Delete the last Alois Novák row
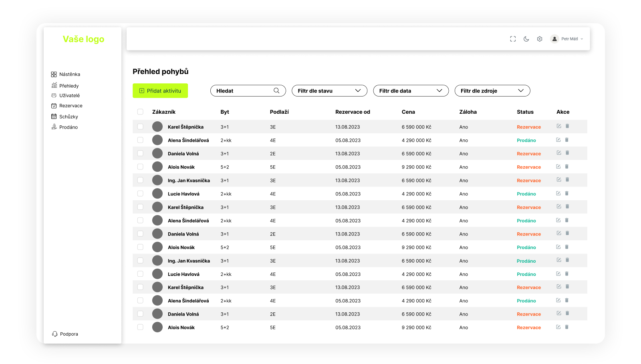Image resolution: width=641 pixels, height=364 pixels. click(567, 327)
